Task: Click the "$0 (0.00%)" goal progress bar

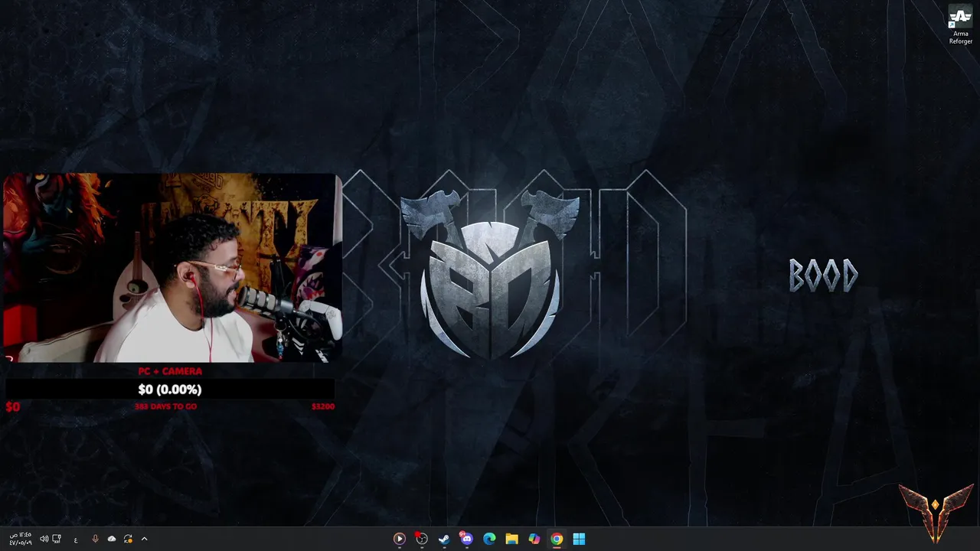Action: 170,389
